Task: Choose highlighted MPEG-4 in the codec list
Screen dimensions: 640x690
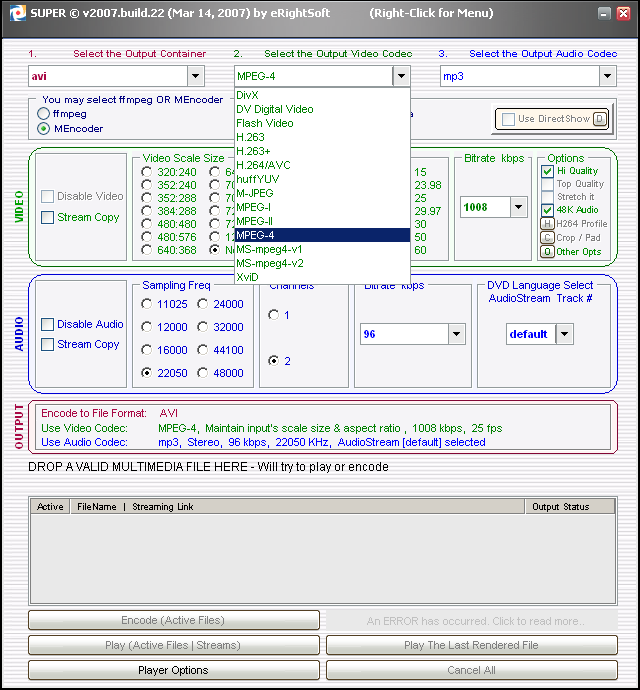Action: tap(322, 235)
